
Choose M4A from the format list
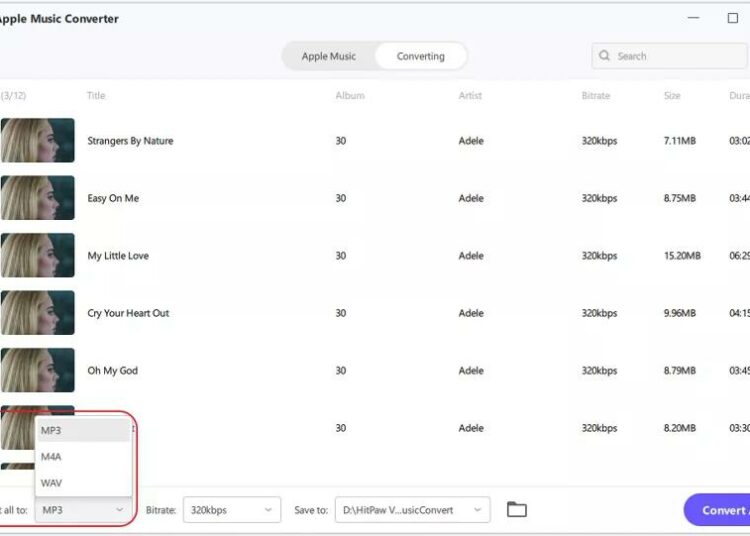coord(83,457)
